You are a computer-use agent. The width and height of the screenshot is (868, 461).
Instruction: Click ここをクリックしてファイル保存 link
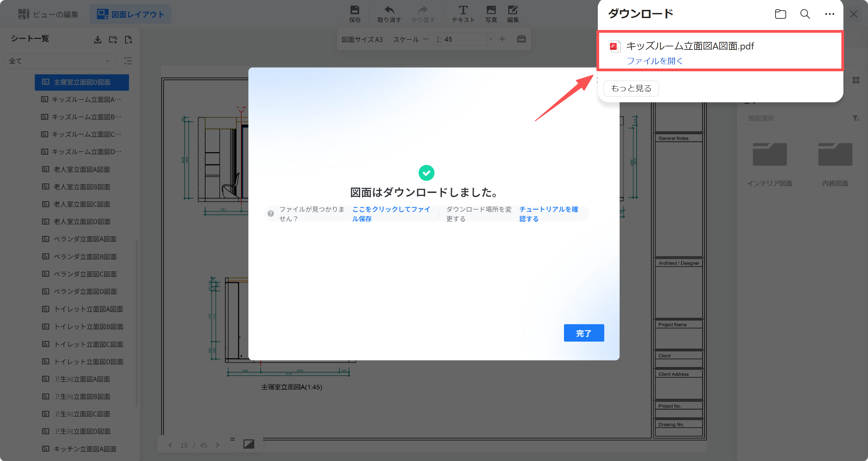(x=391, y=214)
